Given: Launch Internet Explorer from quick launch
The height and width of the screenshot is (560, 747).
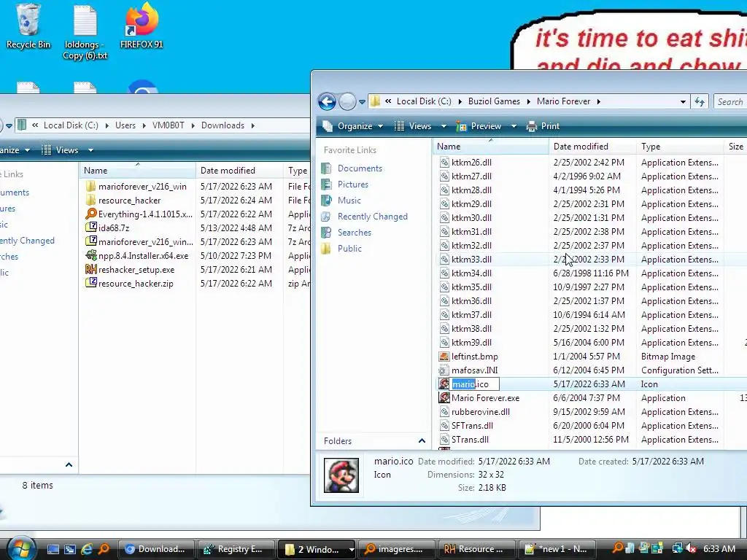Looking at the screenshot, I should [87, 549].
